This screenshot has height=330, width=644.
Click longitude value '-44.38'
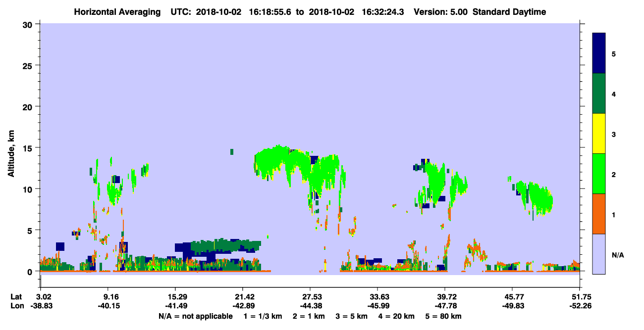coord(311,306)
